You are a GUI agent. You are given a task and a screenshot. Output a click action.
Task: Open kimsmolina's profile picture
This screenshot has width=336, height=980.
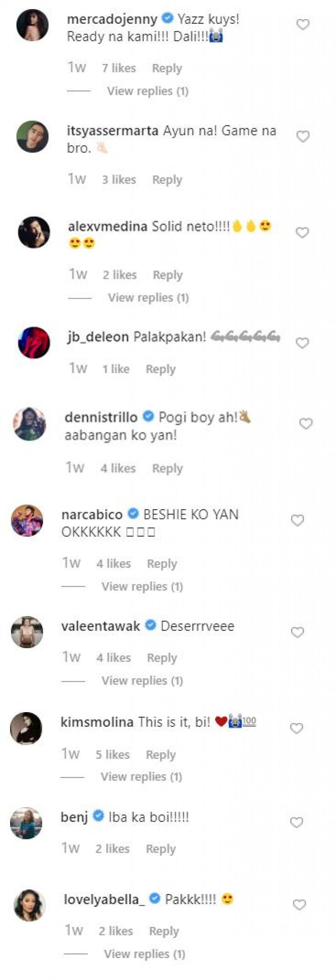click(x=26, y=728)
